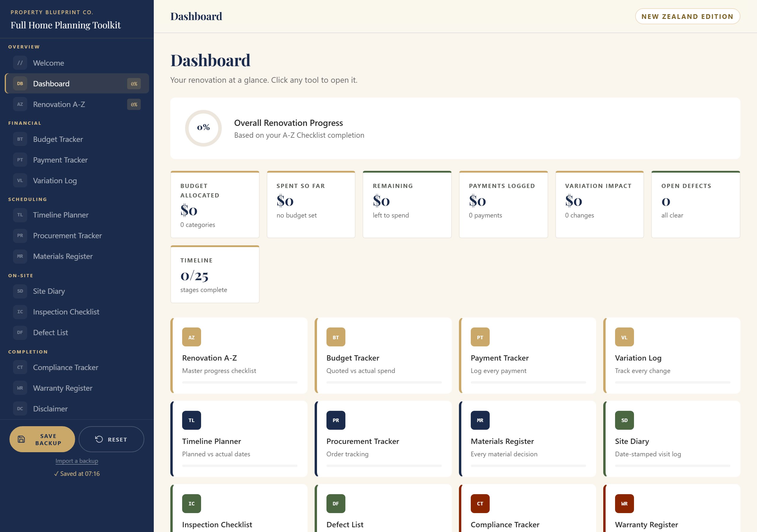Click the Import a backup link
Image resolution: width=757 pixels, height=532 pixels.
(x=77, y=461)
